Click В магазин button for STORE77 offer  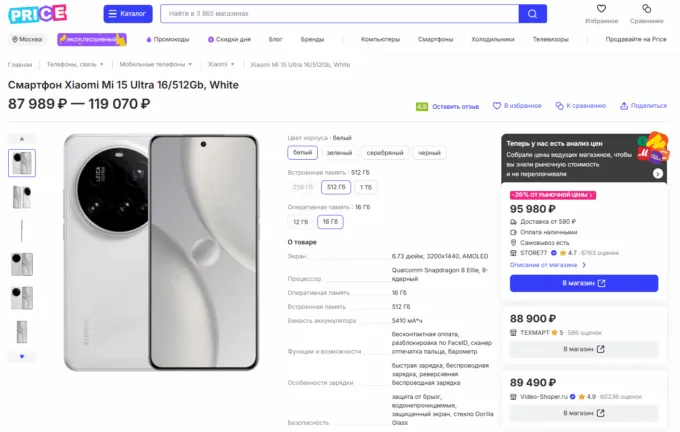pos(583,283)
